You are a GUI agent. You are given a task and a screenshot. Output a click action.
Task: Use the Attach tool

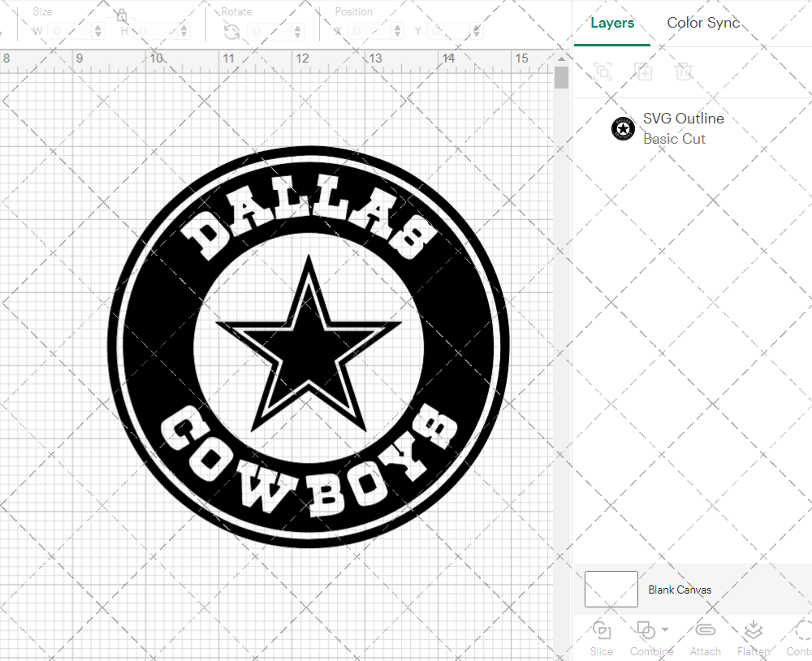pos(705,631)
